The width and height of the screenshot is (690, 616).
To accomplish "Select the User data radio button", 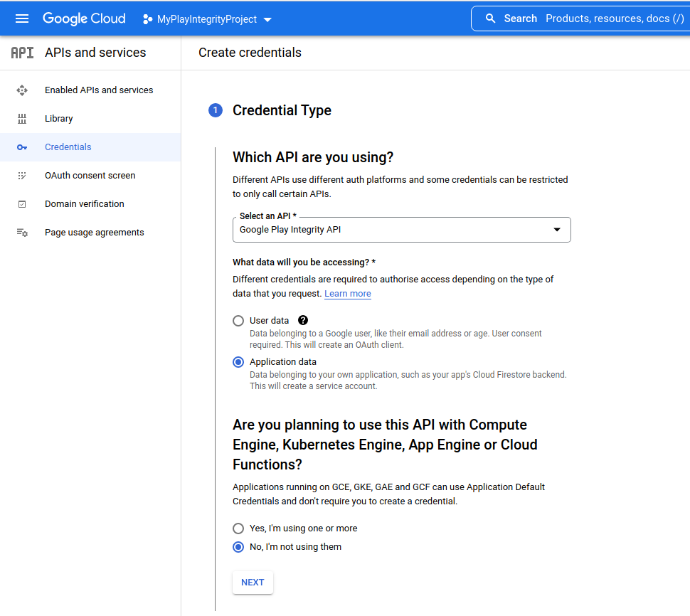I will [x=238, y=320].
